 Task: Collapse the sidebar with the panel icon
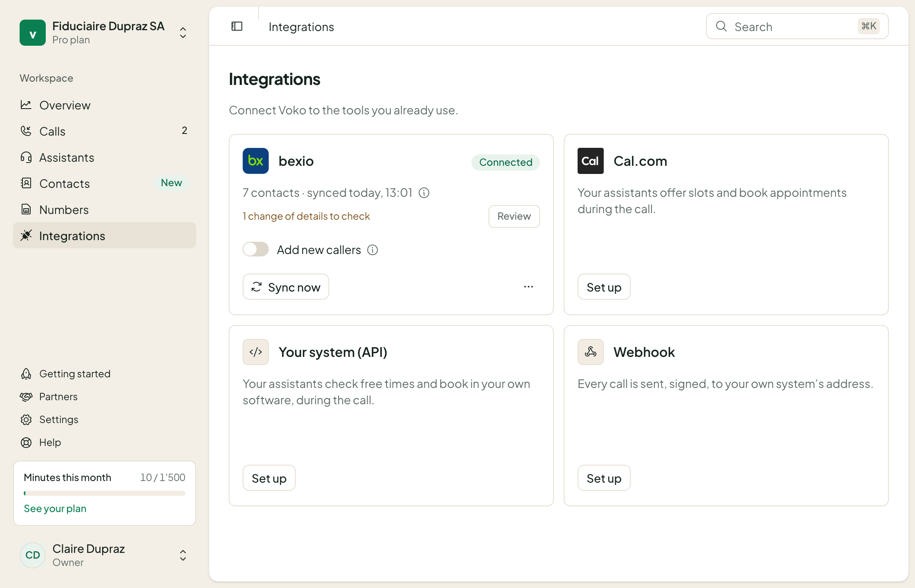click(237, 27)
